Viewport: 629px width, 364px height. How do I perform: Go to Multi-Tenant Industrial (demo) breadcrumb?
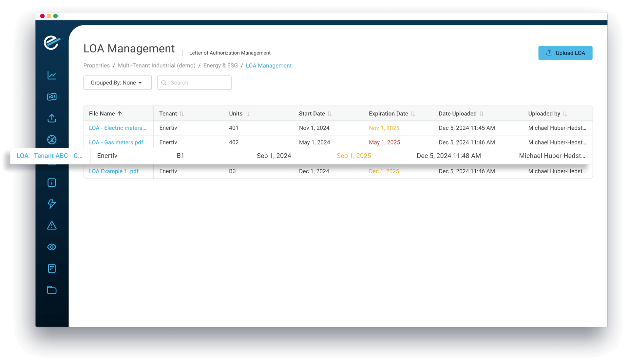157,66
